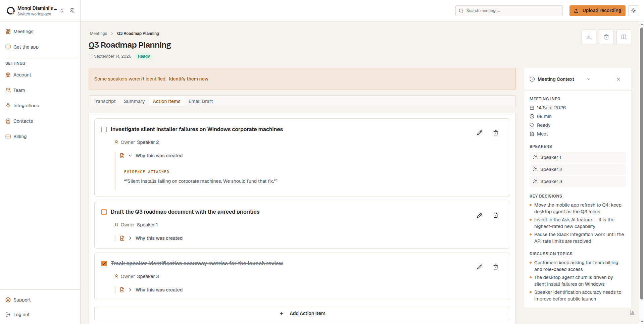Image resolution: width=644 pixels, height=324 pixels.
Task: Open the workspace switcher dropdown
Action: coord(62,11)
